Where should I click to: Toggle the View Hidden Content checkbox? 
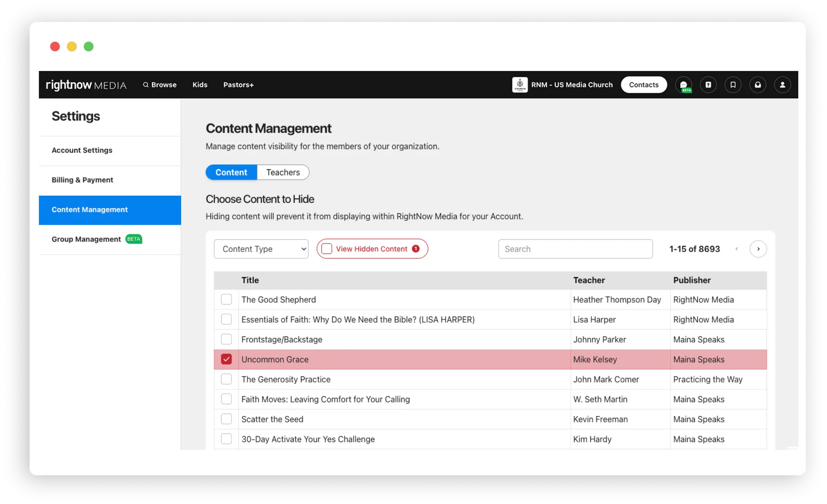click(327, 249)
